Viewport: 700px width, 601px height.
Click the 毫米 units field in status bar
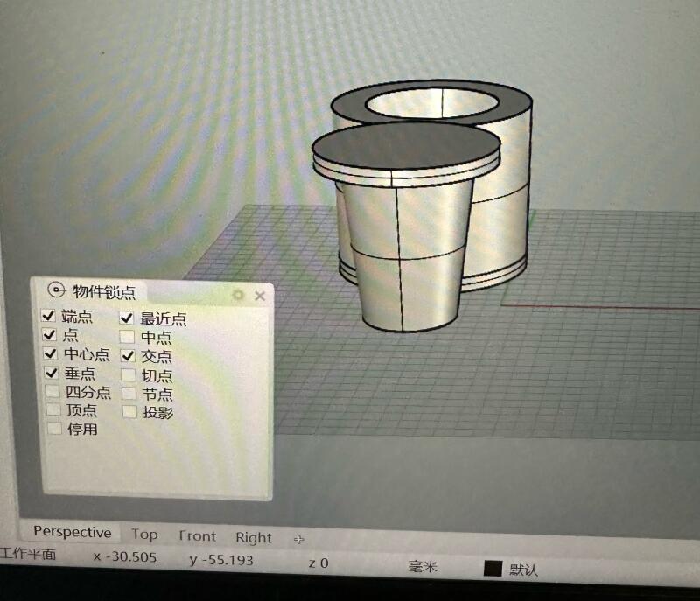[422, 566]
